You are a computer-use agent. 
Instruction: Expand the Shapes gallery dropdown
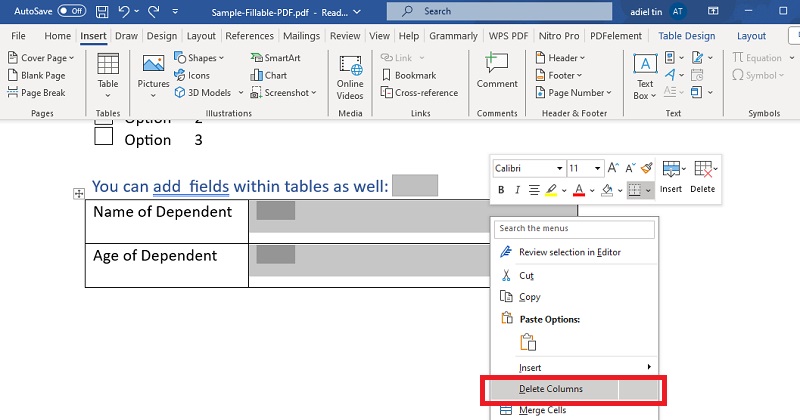[x=221, y=58]
